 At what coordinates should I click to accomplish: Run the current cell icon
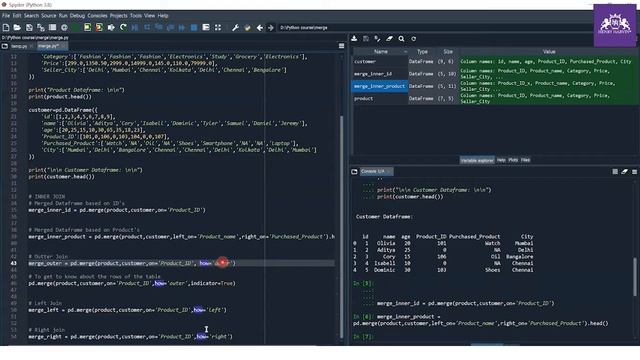point(88,27)
